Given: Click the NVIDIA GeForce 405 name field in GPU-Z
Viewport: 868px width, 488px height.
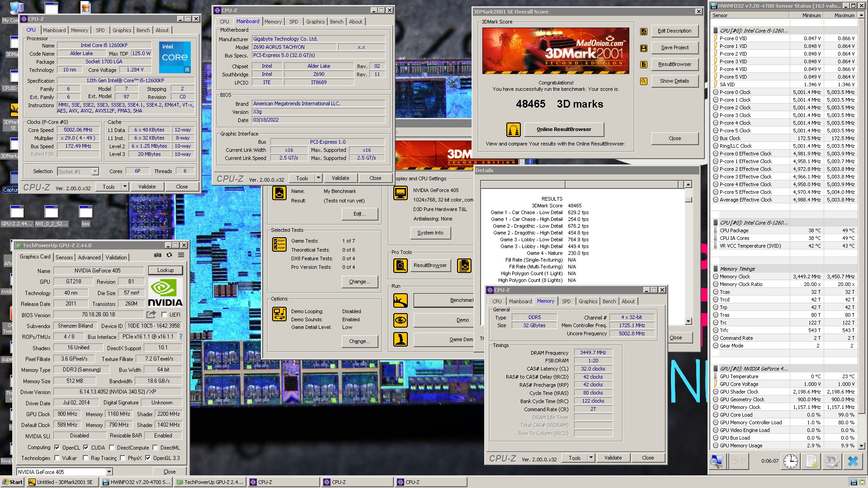Looking at the screenshot, I should click(x=98, y=271).
